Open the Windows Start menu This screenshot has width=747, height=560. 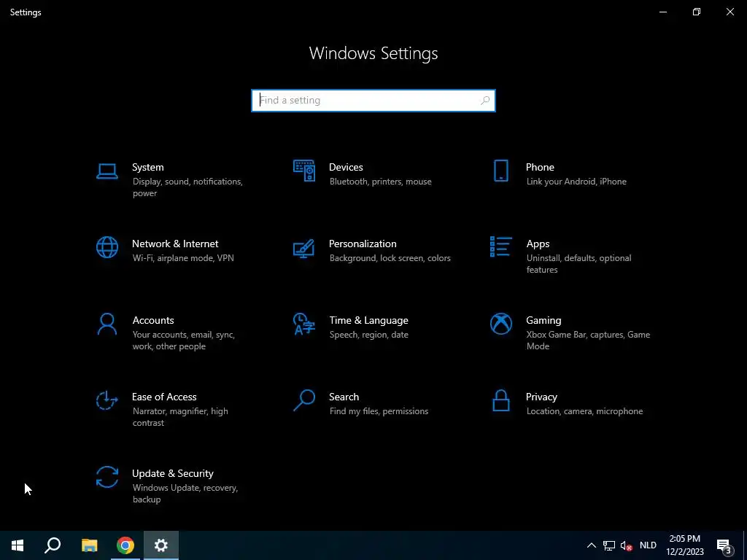point(18,545)
